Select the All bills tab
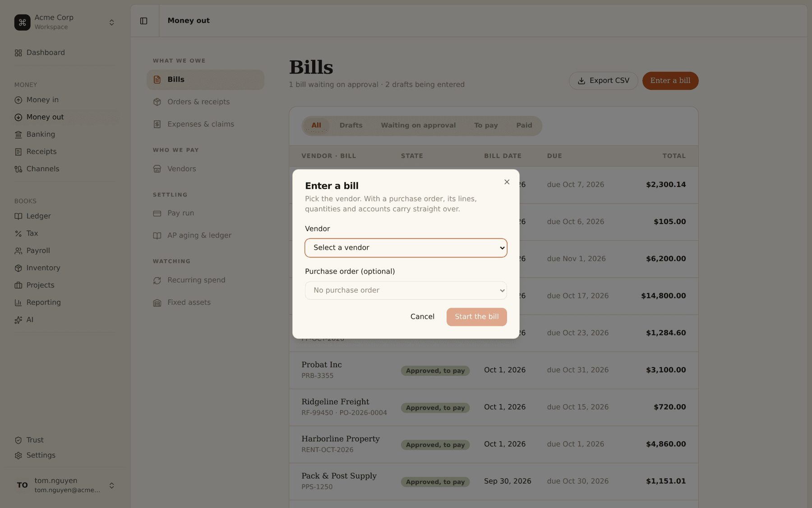The image size is (812, 508). 316,126
